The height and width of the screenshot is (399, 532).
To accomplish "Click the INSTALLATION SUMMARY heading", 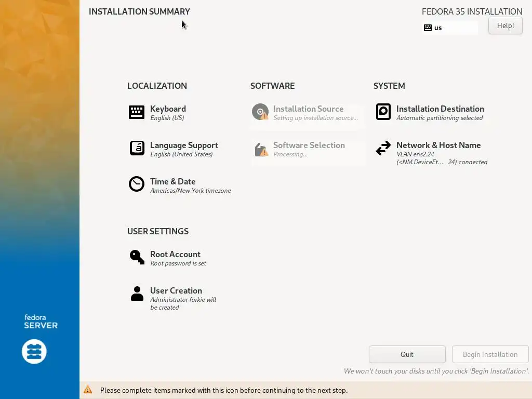I will pyautogui.click(x=139, y=11).
